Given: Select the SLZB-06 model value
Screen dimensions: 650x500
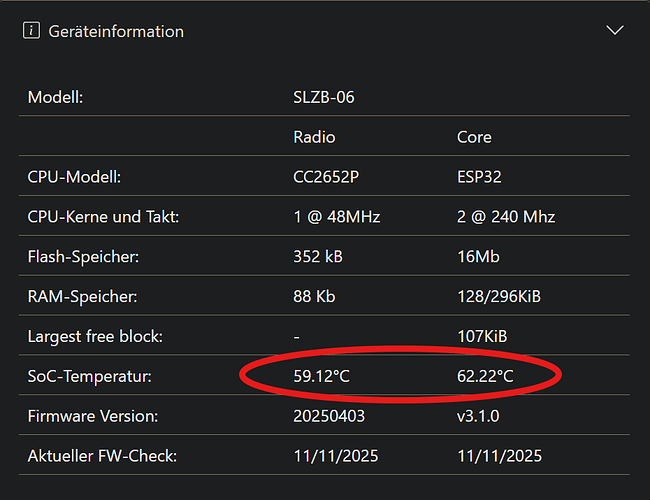Looking at the screenshot, I should point(324,97).
